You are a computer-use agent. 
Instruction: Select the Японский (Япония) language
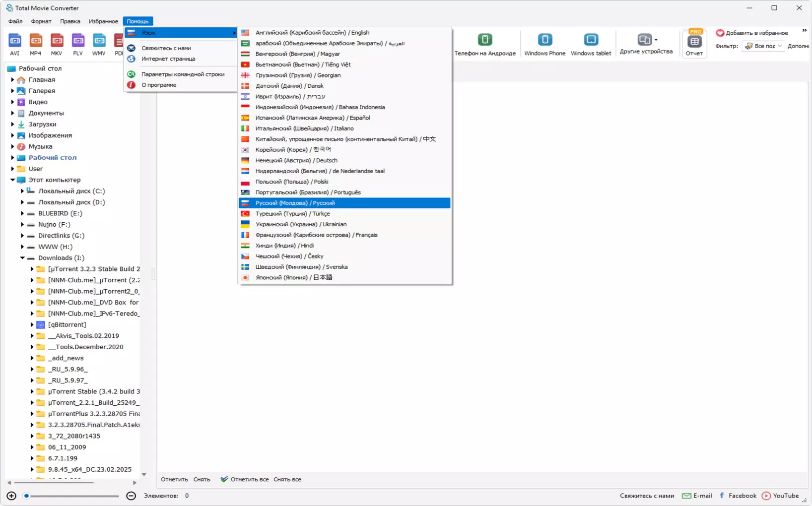click(x=344, y=277)
